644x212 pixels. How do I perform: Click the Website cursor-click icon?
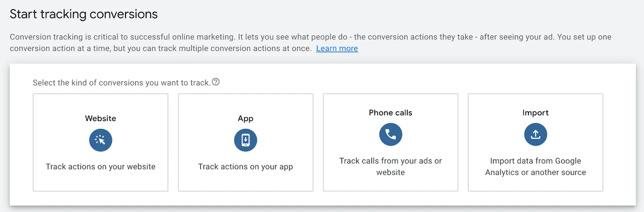(x=100, y=141)
